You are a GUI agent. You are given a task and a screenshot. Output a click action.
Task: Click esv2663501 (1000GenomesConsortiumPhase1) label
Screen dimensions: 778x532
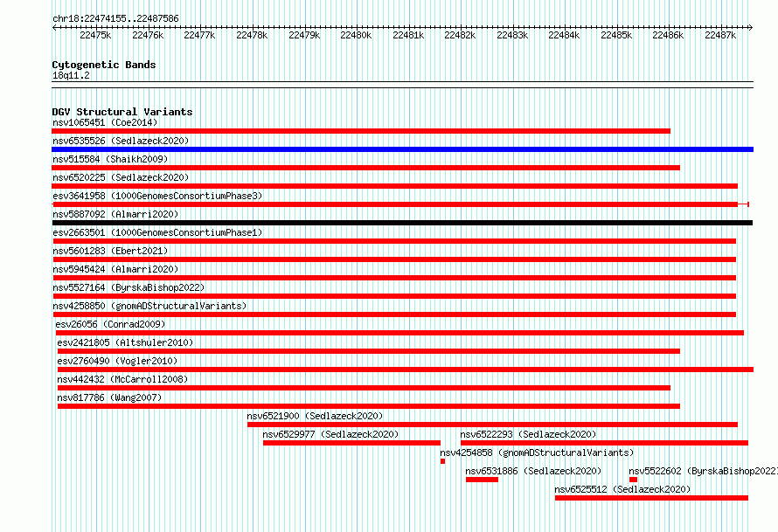click(157, 232)
